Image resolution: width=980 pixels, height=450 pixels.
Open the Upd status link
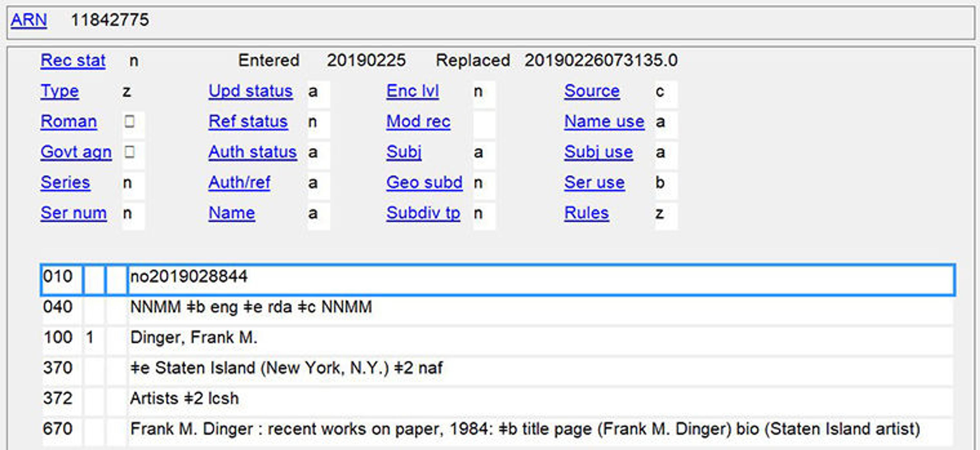pos(251,91)
